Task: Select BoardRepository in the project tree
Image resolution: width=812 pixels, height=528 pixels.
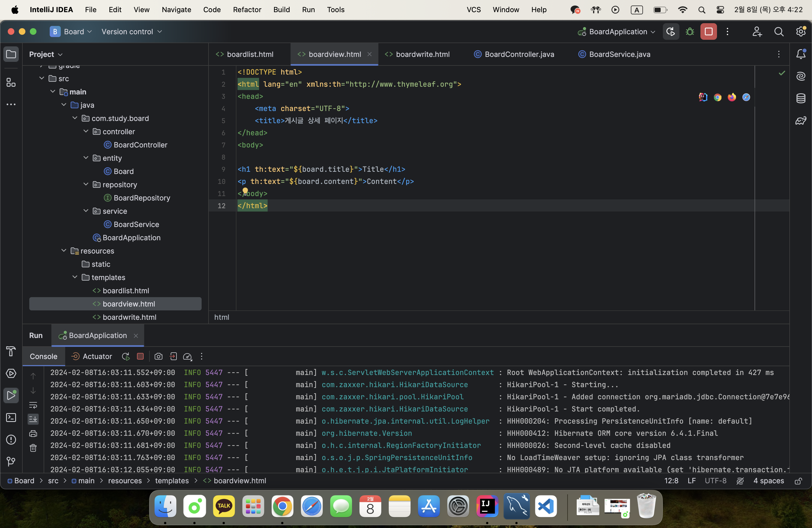Action: point(142,198)
